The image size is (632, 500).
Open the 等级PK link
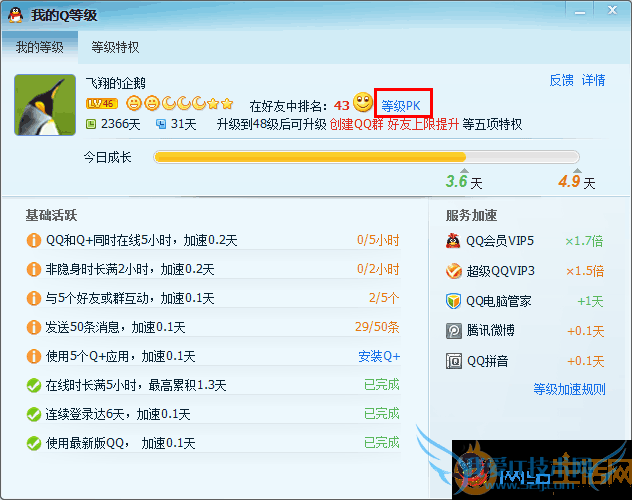tap(401, 106)
